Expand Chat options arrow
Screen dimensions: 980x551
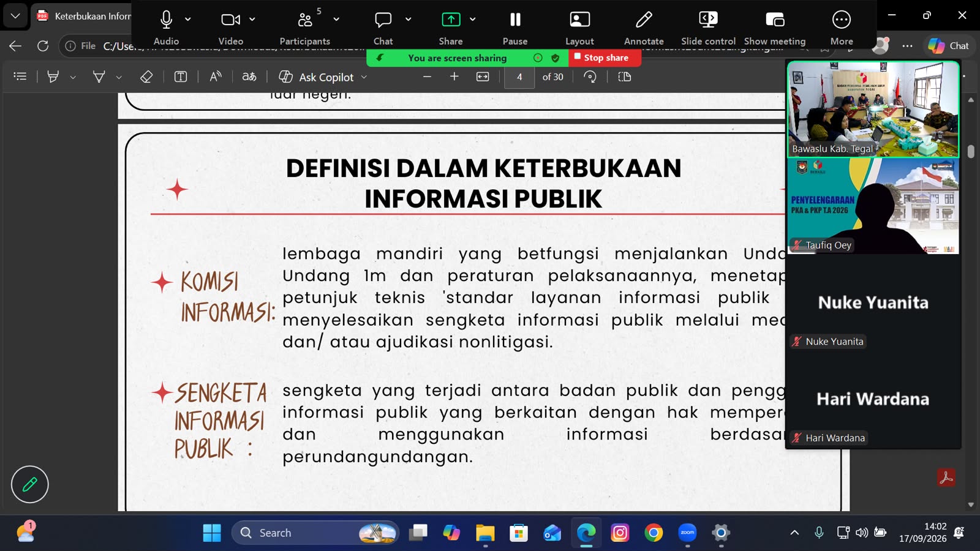[x=409, y=20]
